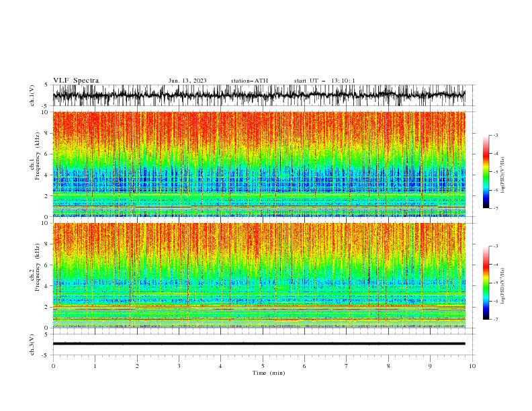Click the '8' kHz tick of ch.1 spectrogram
The image size is (532, 411).
coord(46,133)
